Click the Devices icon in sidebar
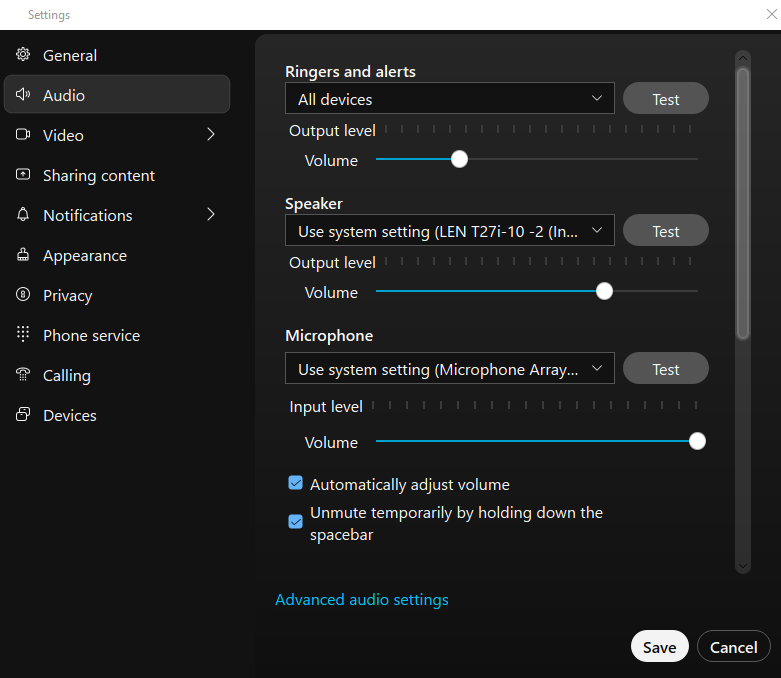Screen dimensions: 781x678 point(23,415)
